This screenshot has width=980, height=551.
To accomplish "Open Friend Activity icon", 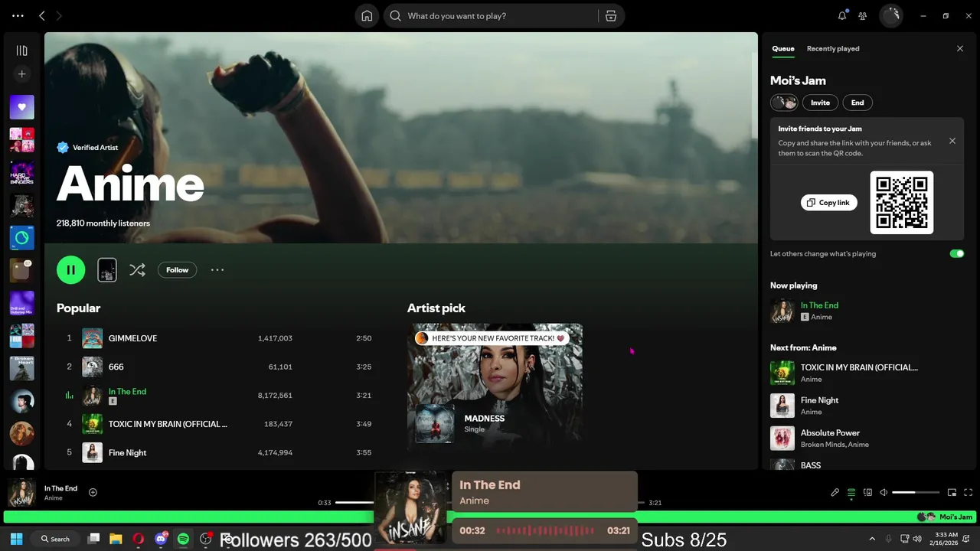I will coord(863,15).
